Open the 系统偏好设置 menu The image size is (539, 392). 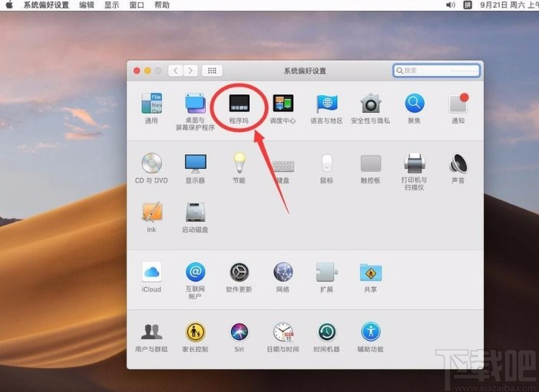46,5
